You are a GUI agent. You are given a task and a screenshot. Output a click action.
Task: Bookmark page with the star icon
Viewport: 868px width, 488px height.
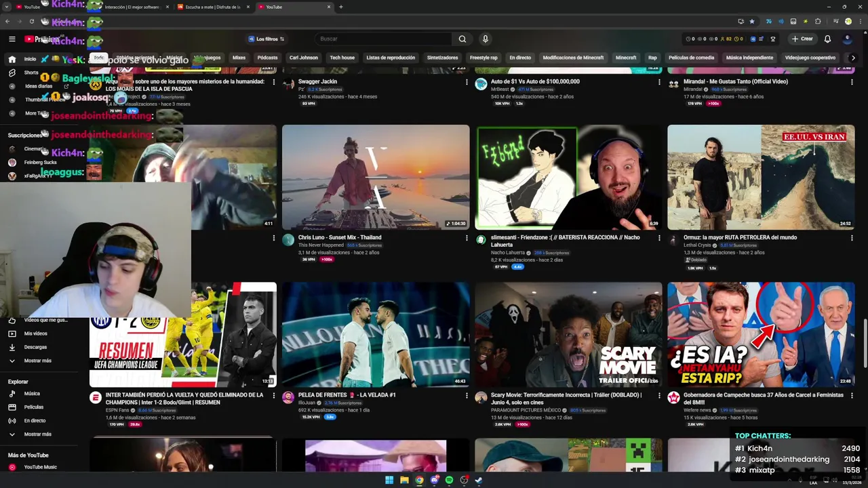[751, 21]
